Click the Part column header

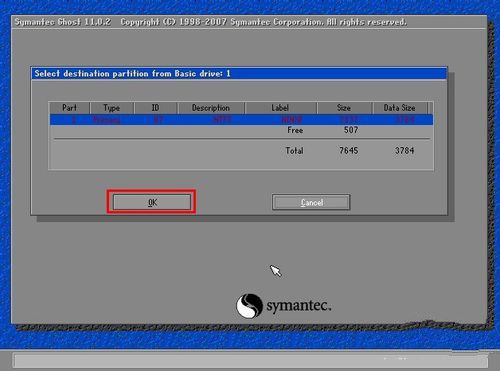[69, 108]
